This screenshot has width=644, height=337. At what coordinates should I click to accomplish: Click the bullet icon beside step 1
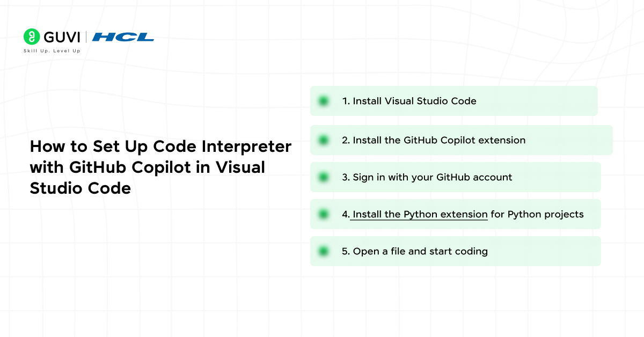click(x=323, y=100)
